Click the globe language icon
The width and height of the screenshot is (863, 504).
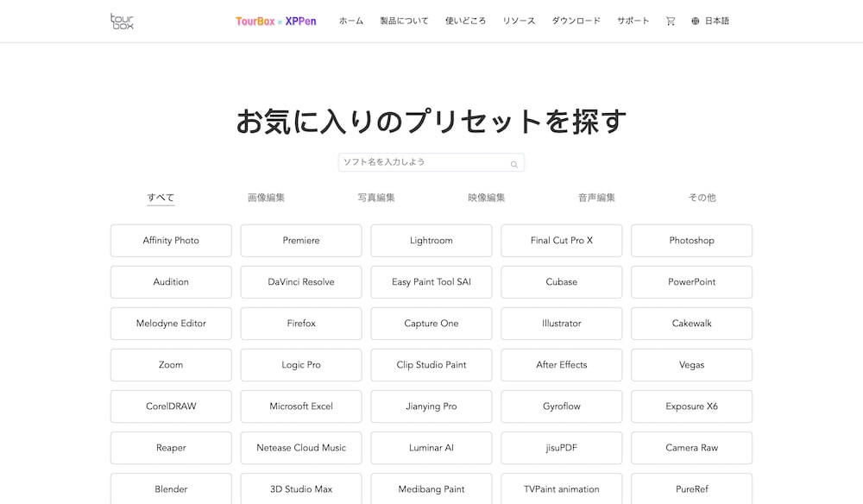[695, 21]
